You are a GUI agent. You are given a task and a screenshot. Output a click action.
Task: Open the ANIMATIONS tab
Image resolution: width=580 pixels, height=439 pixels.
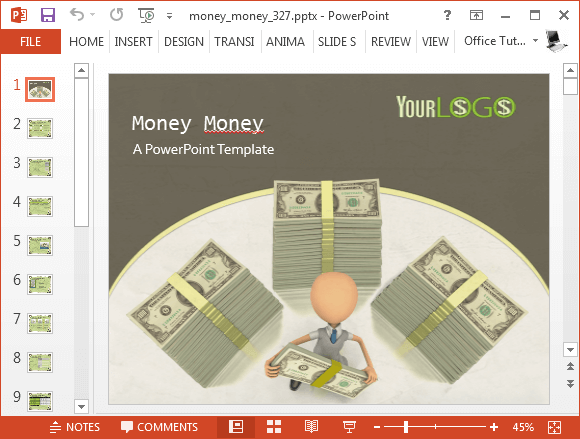click(x=285, y=41)
